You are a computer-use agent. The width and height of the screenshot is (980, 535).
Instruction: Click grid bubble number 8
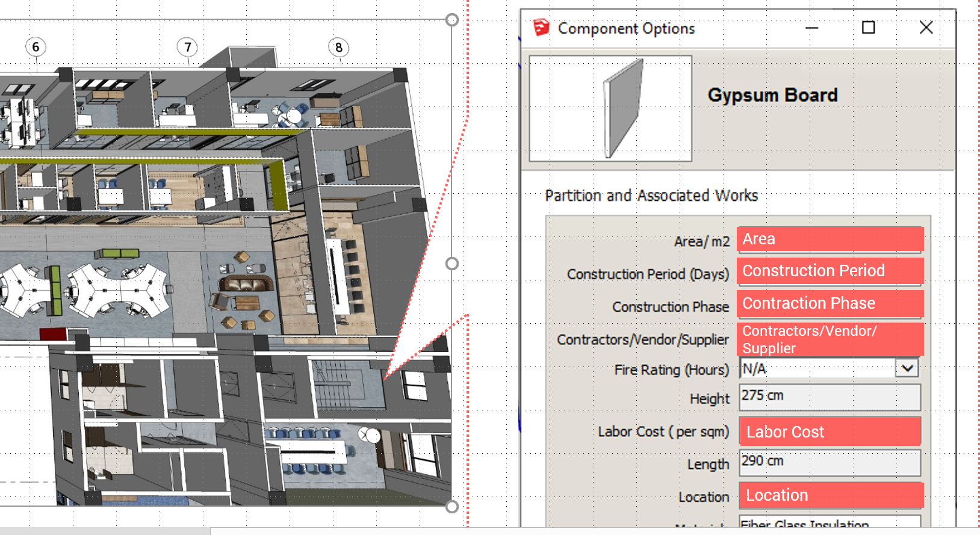[x=339, y=48]
